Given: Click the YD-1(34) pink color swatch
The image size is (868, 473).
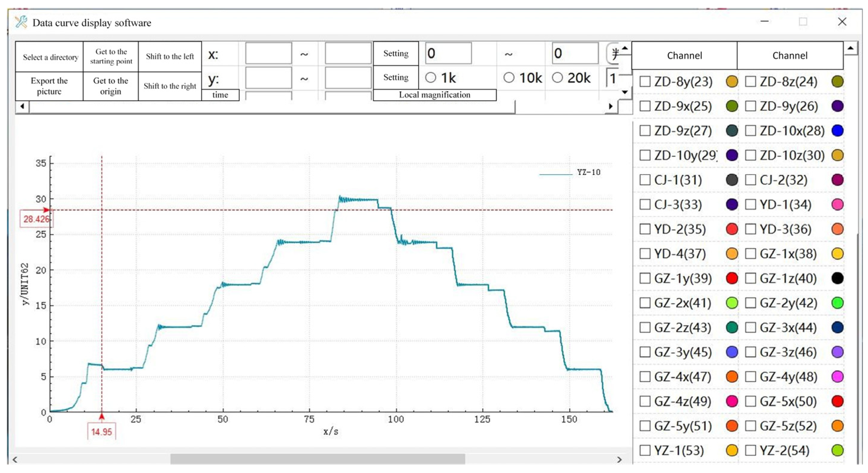Looking at the screenshot, I should click(837, 205).
